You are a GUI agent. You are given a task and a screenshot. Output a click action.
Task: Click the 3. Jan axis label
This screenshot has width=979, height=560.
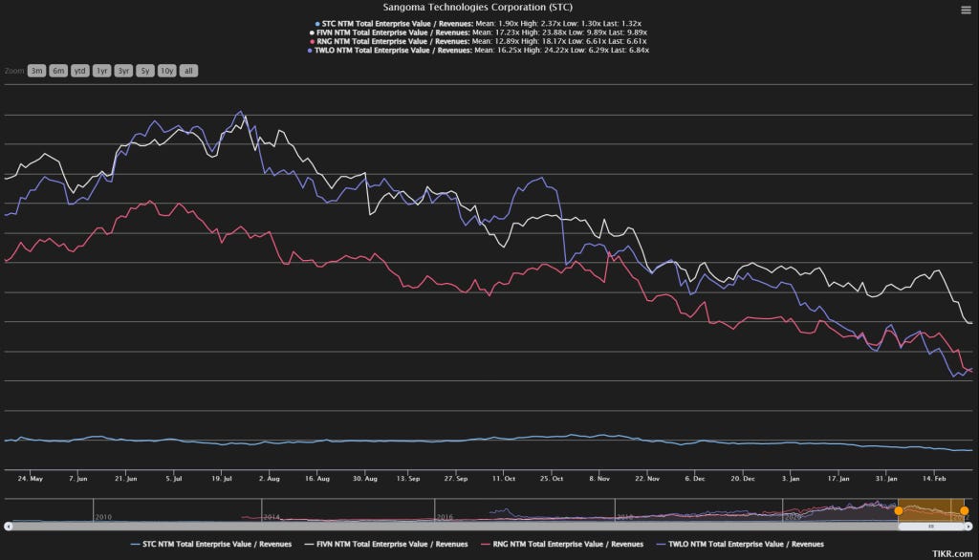point(791,478)
